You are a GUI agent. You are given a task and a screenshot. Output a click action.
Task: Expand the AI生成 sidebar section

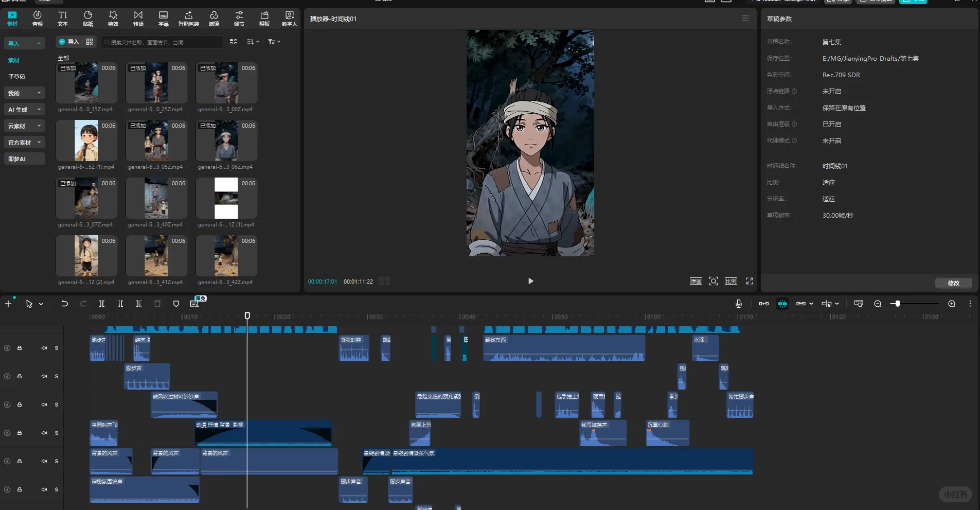click(x=24, y=110)
